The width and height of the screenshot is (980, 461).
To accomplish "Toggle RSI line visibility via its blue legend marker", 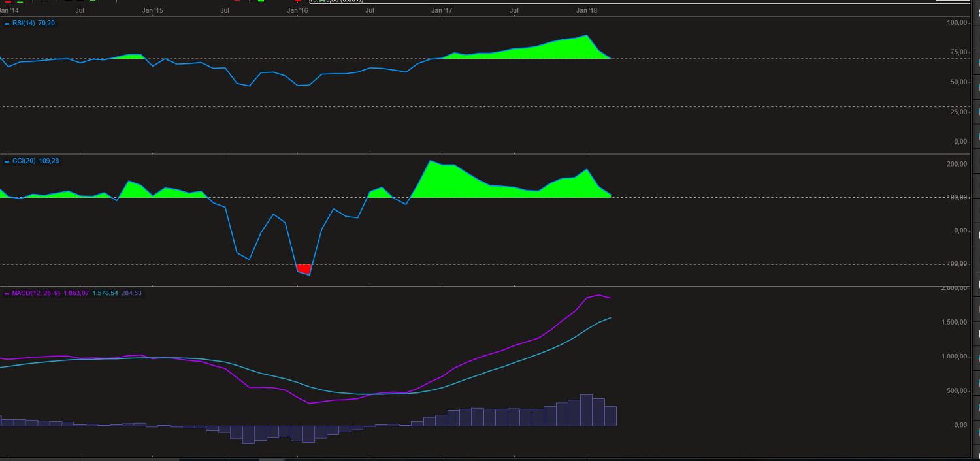I will pos(7,23).
